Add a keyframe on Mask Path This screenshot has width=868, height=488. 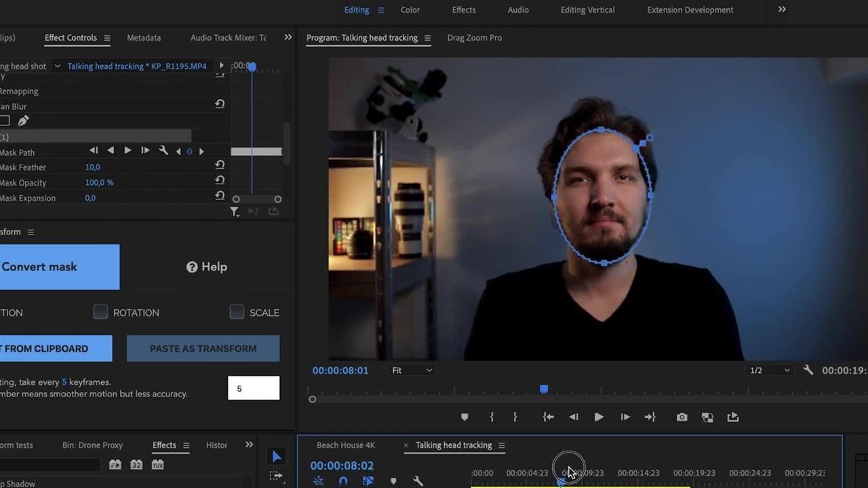coord(190,150)
